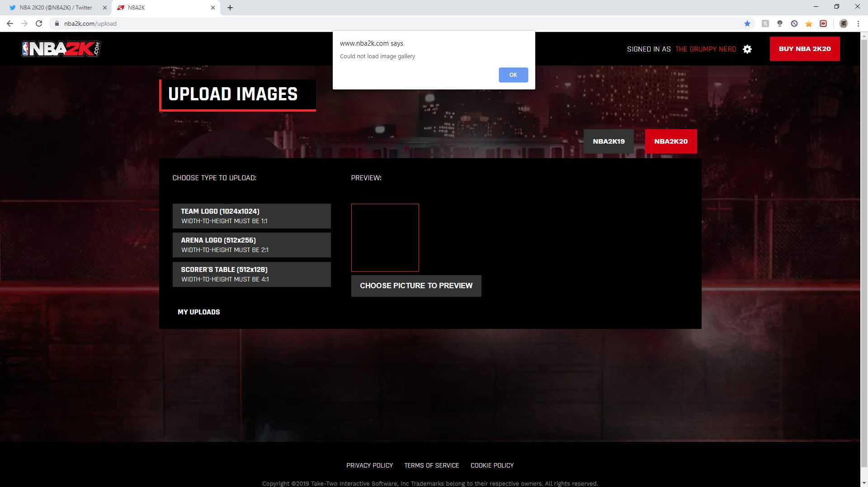Close the NBA2K tab
Screen dimensions: 868x487
213,8
